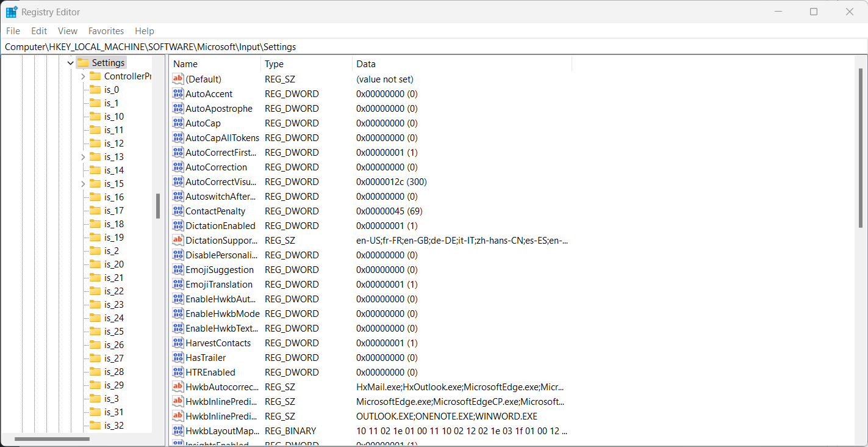Select the is_18 key
Viewport: 868px width, 447px height.
point(114,223)
